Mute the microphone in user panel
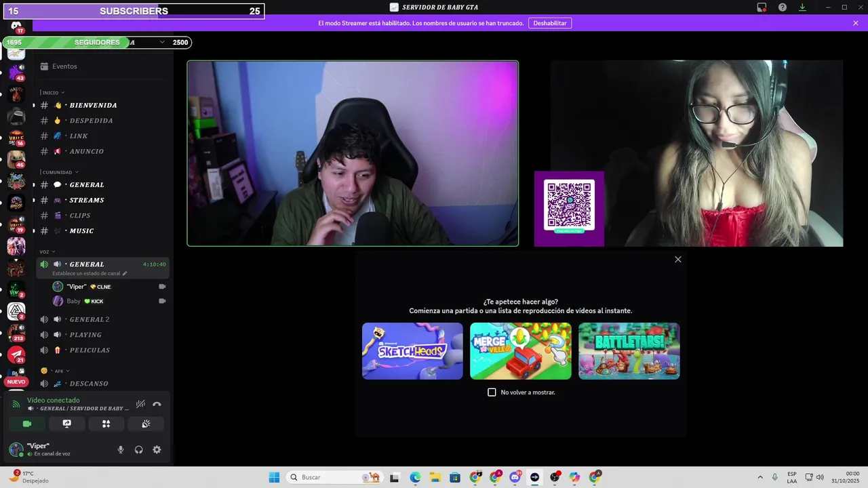 [121, 449]
